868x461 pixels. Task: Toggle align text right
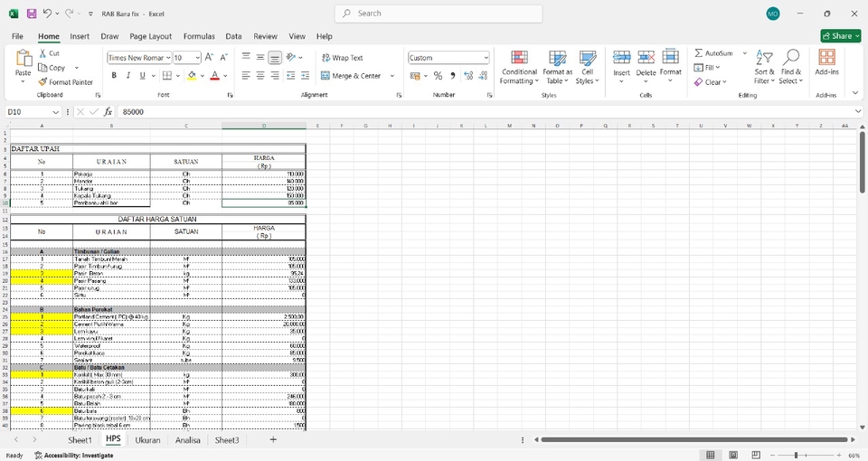click(x=275, y=75)
